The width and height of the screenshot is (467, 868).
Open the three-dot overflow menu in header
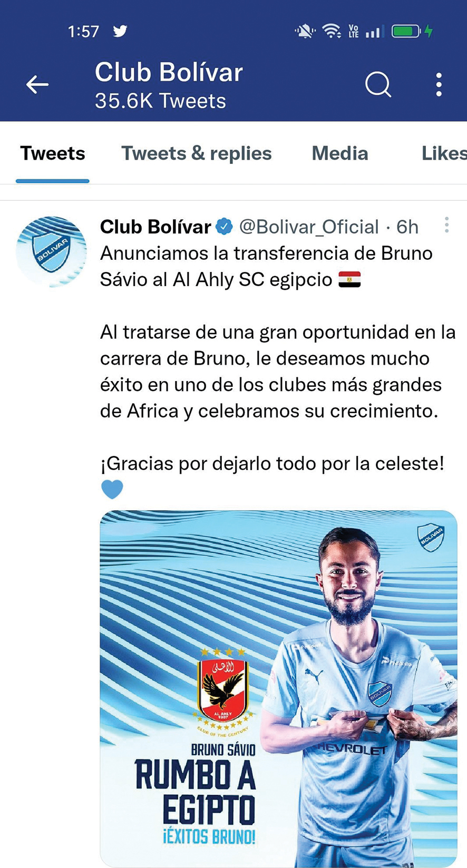pyautogui.click(x=439, y=84)
